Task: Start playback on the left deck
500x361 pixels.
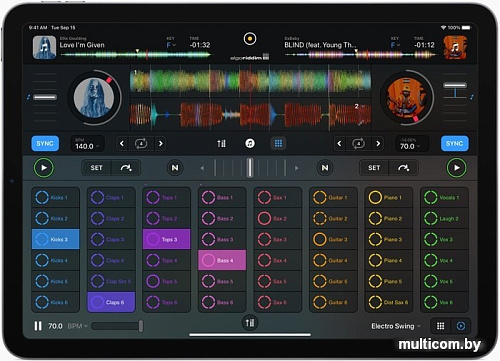Action: [44, 168]
